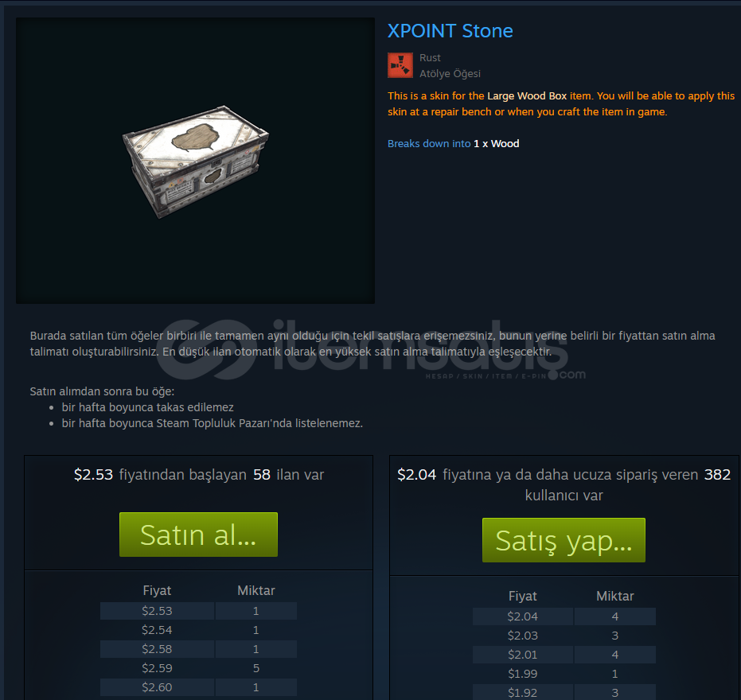Viewport: 741px width, 700px height.
Task: Click the green 'Satın al...' buy button
Action: [x=198, y=535]
